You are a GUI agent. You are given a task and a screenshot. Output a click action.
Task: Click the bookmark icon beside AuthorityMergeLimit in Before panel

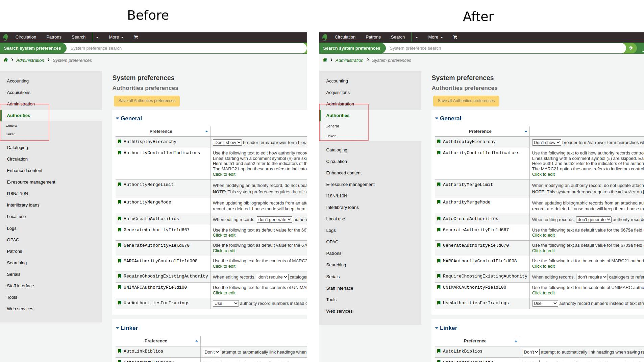(119, 185)
